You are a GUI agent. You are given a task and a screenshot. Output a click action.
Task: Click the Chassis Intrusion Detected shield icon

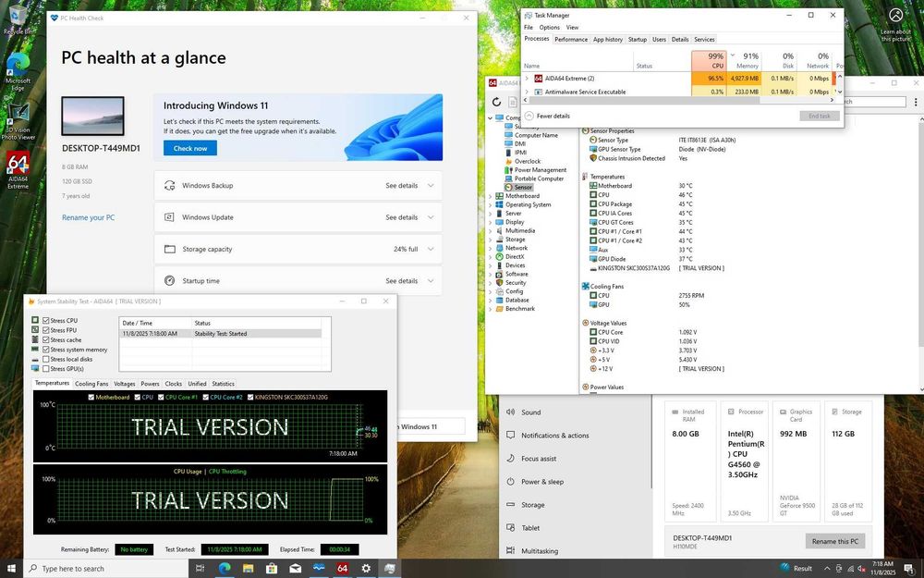[593, 158]
